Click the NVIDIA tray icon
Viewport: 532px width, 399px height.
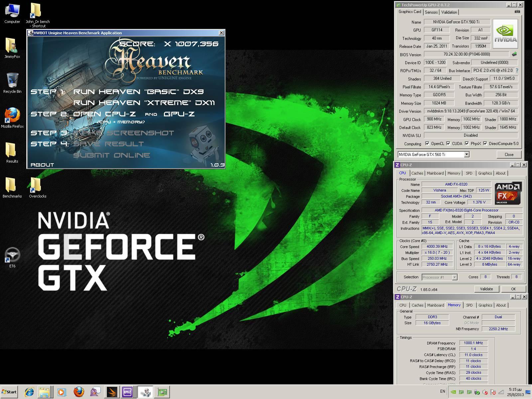[453, 392]
